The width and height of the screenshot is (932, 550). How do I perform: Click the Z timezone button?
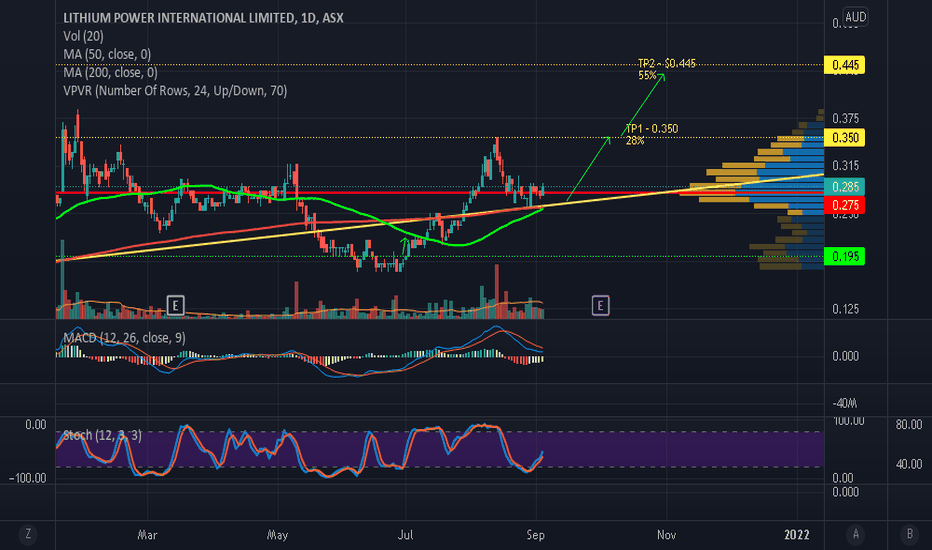pyautogui.click(x=27, y=534)
